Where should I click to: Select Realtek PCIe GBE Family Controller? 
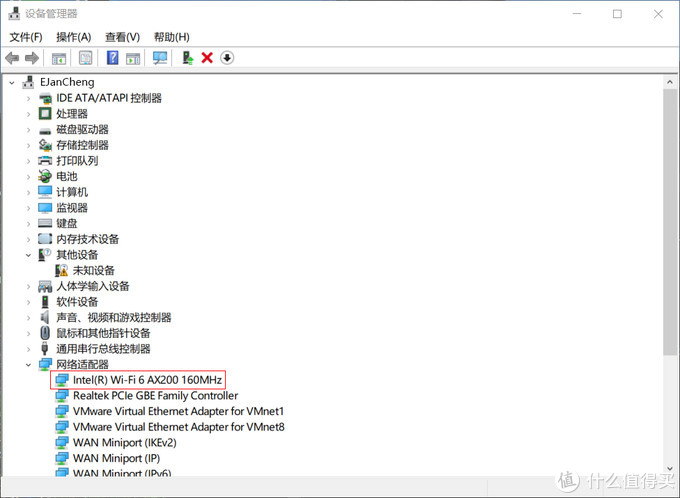click(155, 396)
